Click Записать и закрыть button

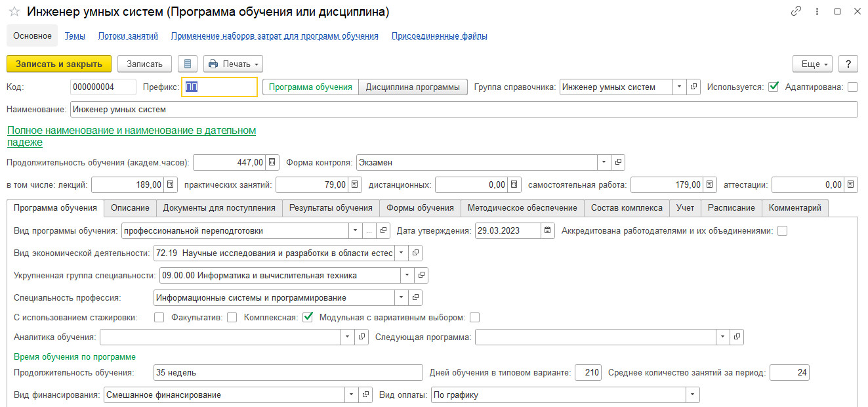click(59, 64)
